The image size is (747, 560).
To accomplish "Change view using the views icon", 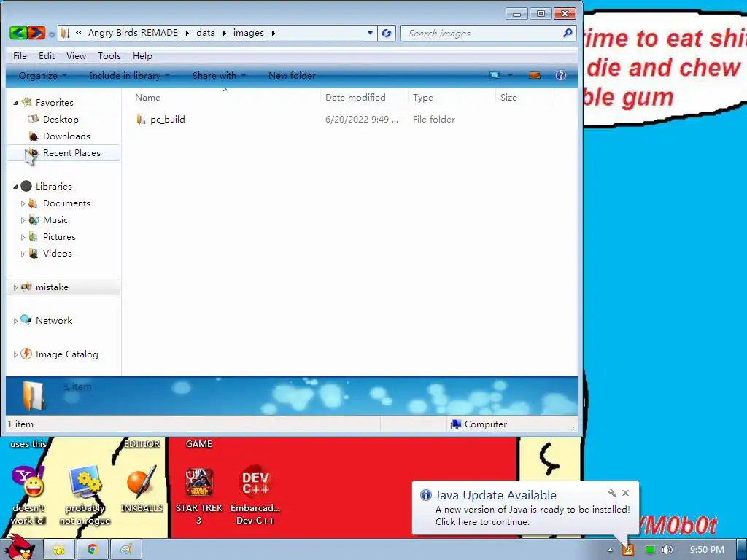I will (x=495, y=75).
